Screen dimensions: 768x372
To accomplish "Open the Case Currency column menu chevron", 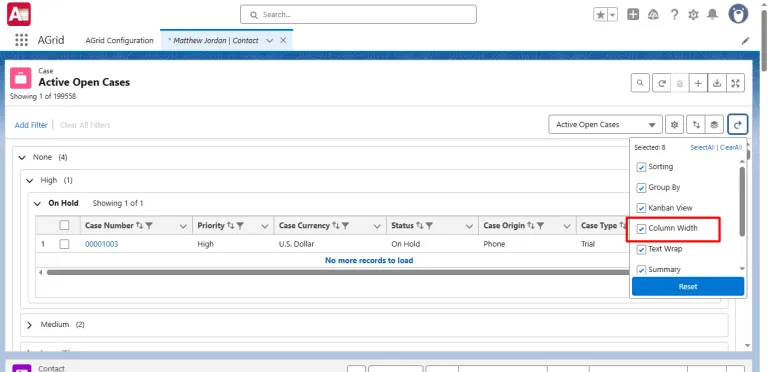I will point(377,226).
